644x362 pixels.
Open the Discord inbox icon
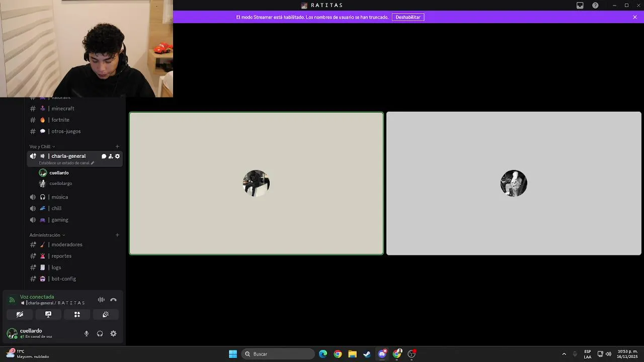point(580,5)
